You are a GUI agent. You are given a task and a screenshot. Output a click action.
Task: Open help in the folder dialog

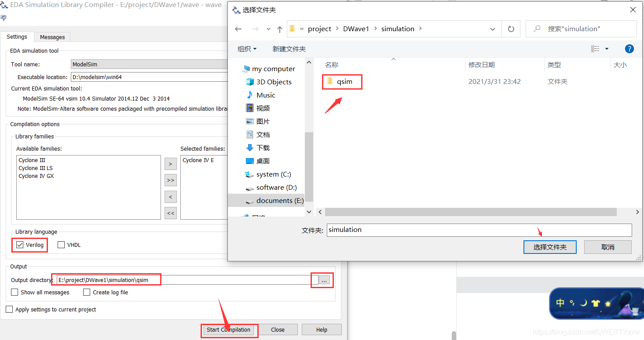tap(629, 49)
